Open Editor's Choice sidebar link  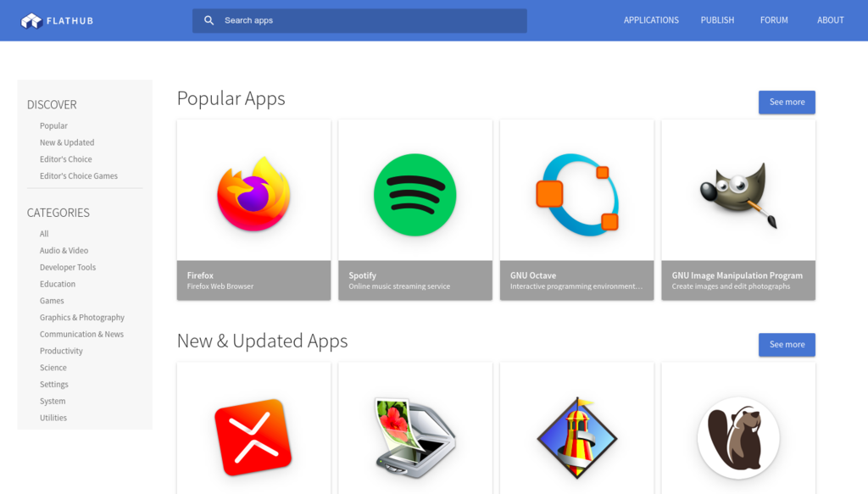pos(66,158)
